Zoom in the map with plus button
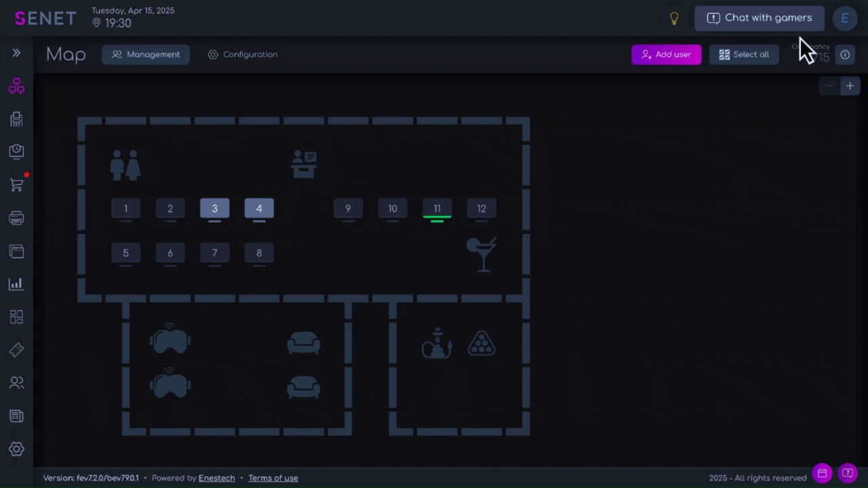This screenshot has height=488, width=868. pos(850,86)
